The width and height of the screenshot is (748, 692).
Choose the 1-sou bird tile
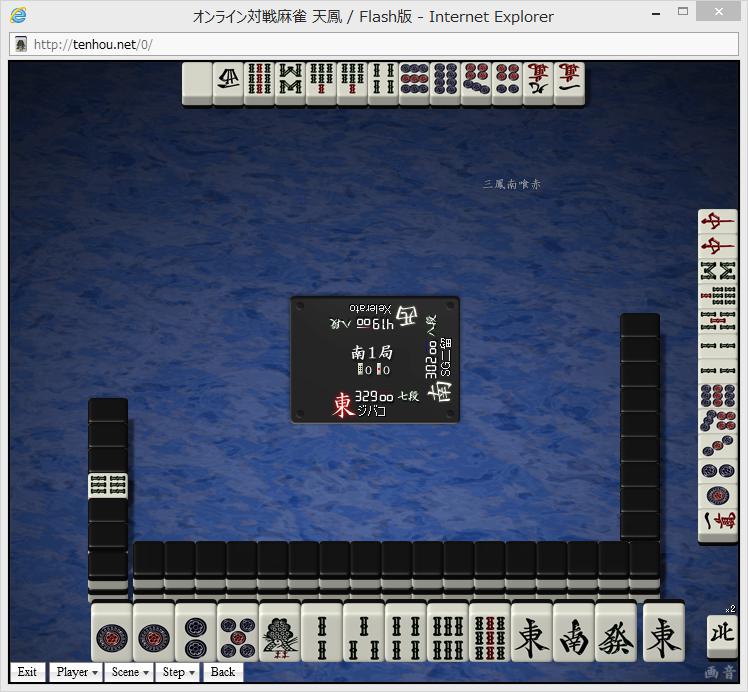click(x=280, y=632)
